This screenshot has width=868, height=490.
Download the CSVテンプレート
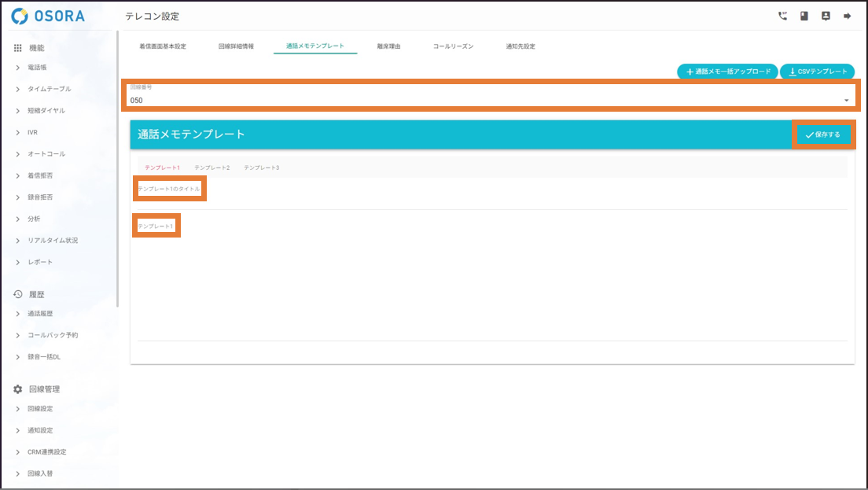point(817,72)
